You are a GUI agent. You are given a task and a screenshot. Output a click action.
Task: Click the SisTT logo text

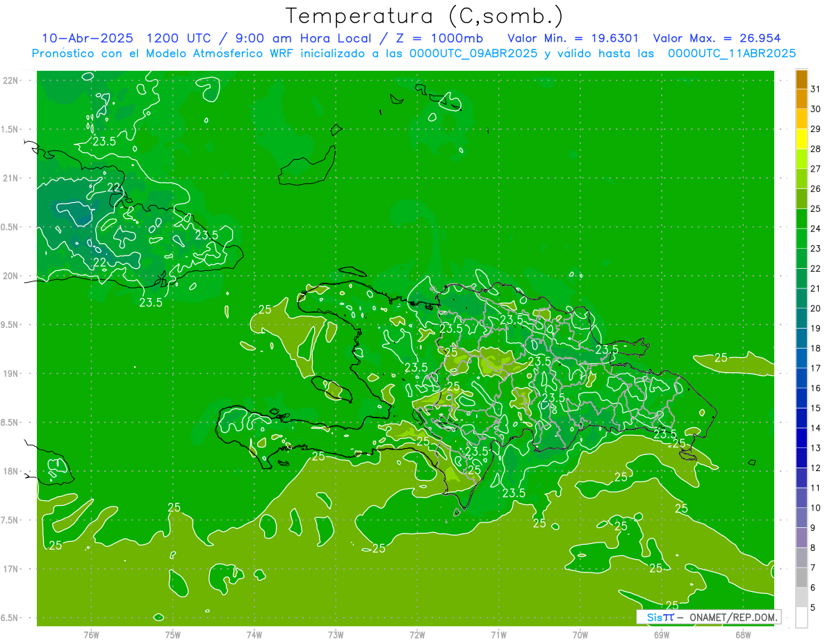(x=660, y=617)
